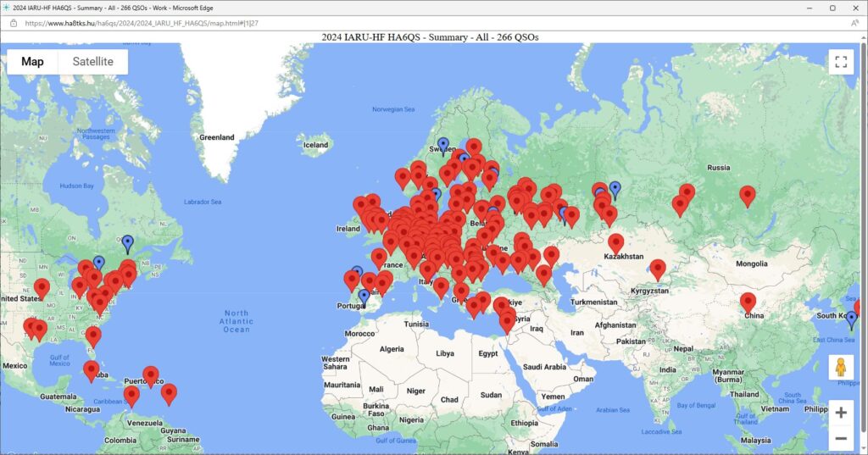Image resolution: width=868 pixels, height=455 pixels.
Task: Select the red marker near Puerto Rico
Action: tap(151, 375)
